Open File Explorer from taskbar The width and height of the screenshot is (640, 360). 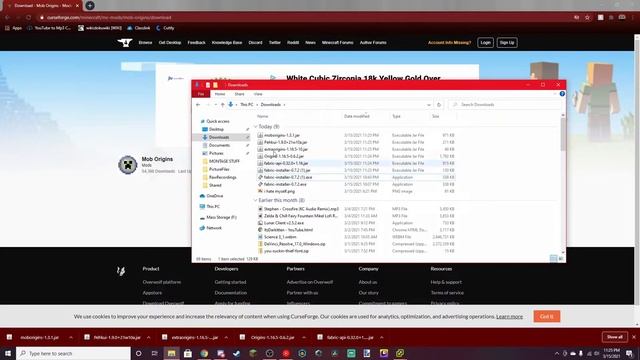pyautogui.click(x=171, y=353)
